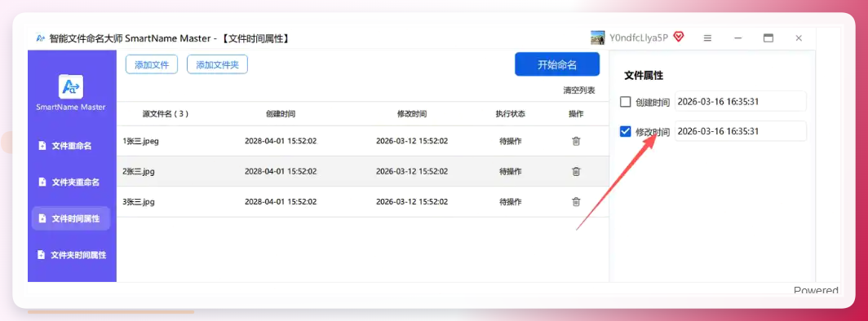Click creation time of 3张三.jpg
The height and width of the screenshot is (321, 868).
pyautogui.click(x=281, y=202)
